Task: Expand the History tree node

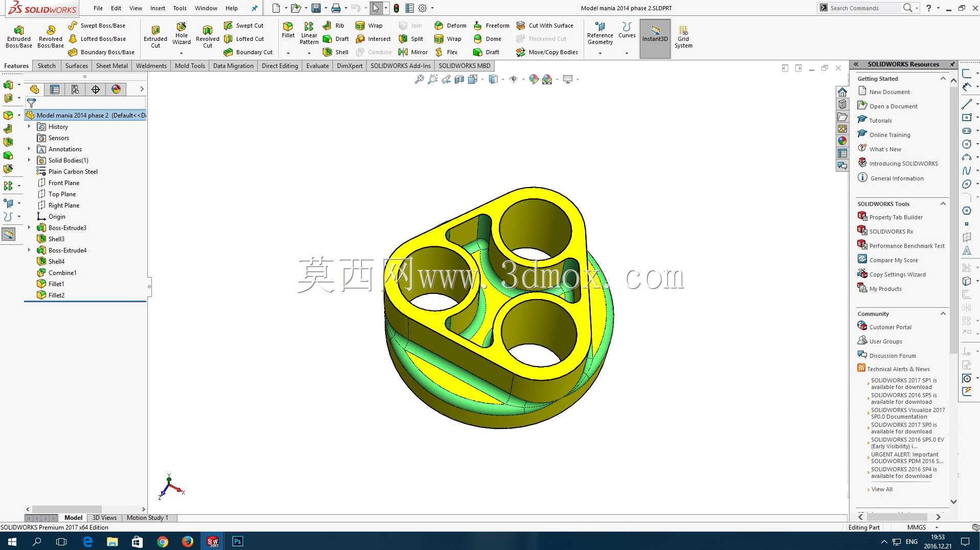Action: click(29, 126)
